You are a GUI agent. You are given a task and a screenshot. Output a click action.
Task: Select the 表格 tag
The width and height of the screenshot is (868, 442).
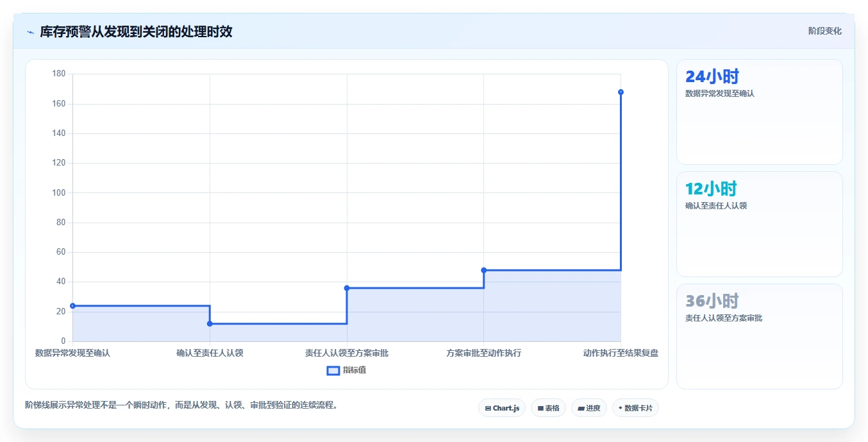pyautogui.click(x=548, y=408)
